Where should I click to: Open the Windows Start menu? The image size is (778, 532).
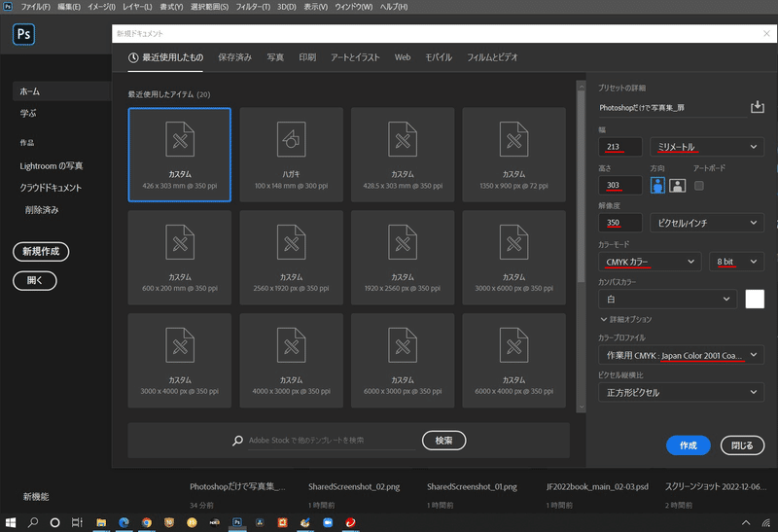tap(11, 522)
